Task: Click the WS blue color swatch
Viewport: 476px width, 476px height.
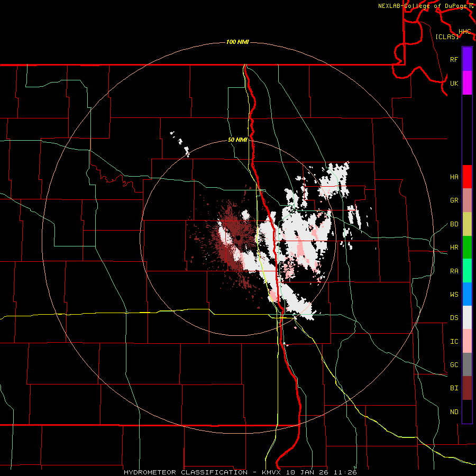Action: [467, 294]
